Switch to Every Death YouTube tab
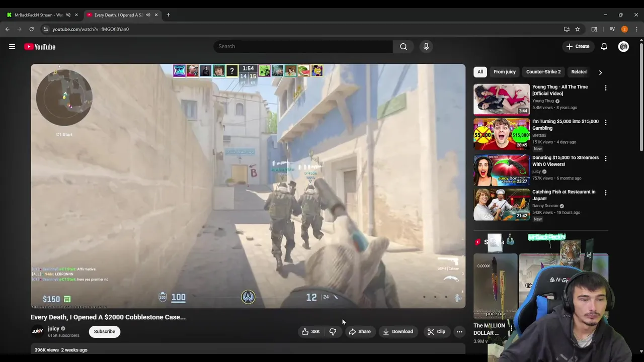The width and height of the screenshot is (644, 362). tap(118, 15)
